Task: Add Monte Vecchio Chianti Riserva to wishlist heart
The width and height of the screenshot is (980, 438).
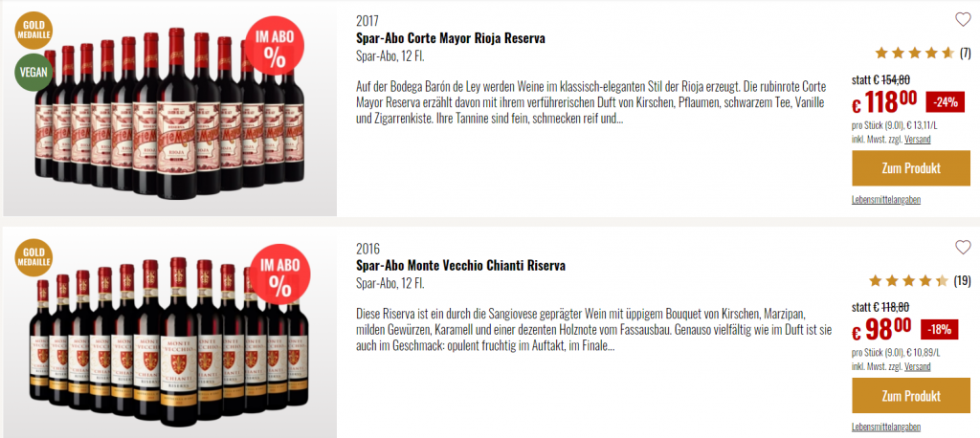Action: (x=963, y=248)
